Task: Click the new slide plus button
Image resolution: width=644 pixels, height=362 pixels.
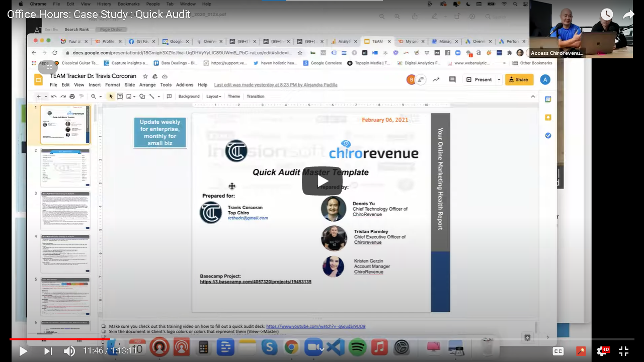Action: [38, 96]
